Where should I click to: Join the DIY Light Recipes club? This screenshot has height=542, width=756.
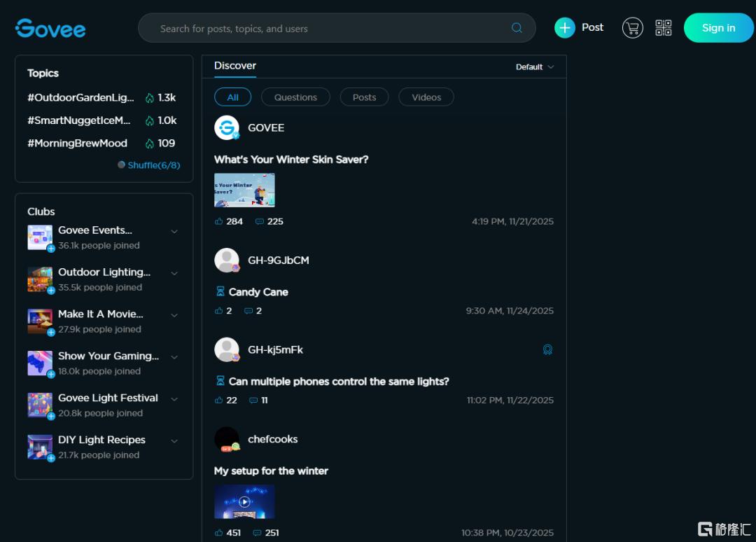point(51,458)
